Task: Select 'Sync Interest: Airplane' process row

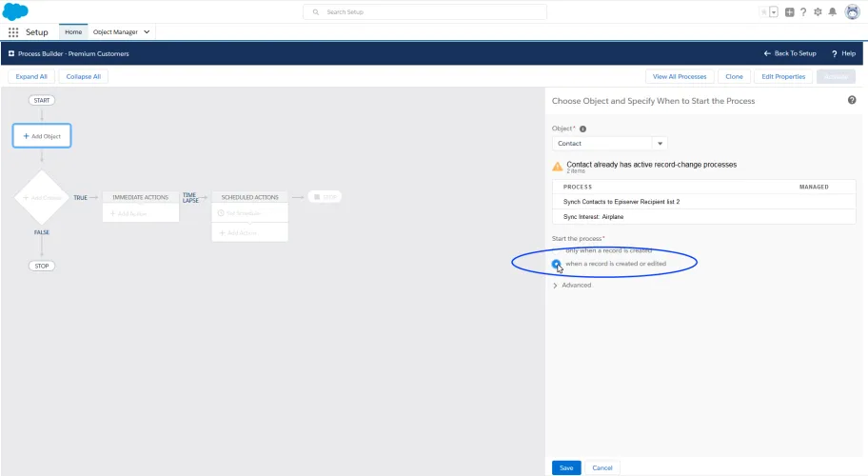Action: tap(703, 216)
